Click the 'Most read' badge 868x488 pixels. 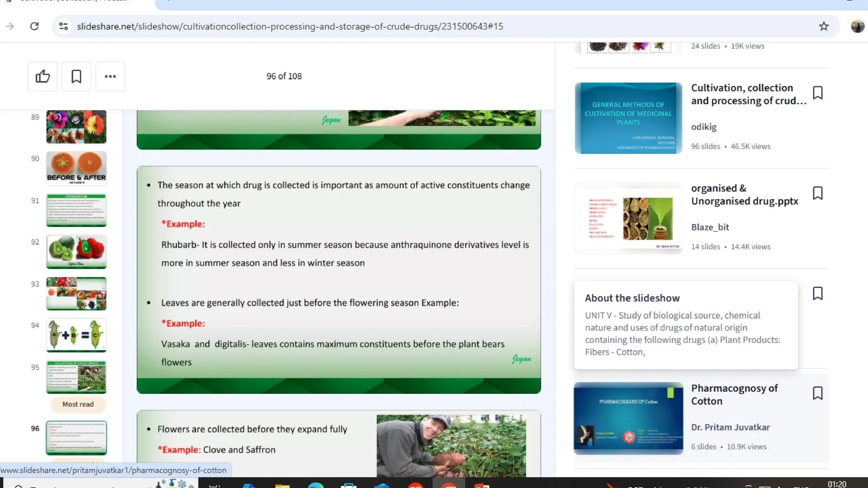click(78, 404)
